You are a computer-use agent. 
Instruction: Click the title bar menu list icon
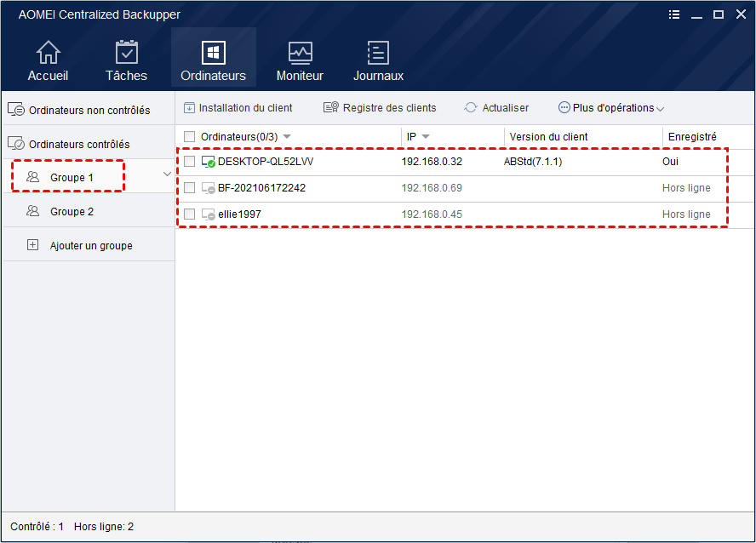[674, 14]
